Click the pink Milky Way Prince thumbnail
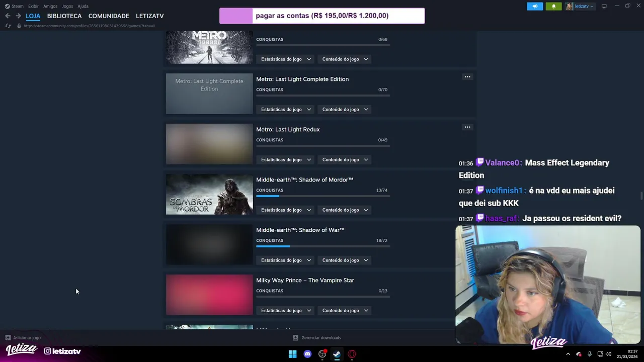The width and height of the screenshot is (644, 362). tap(209, 295)
